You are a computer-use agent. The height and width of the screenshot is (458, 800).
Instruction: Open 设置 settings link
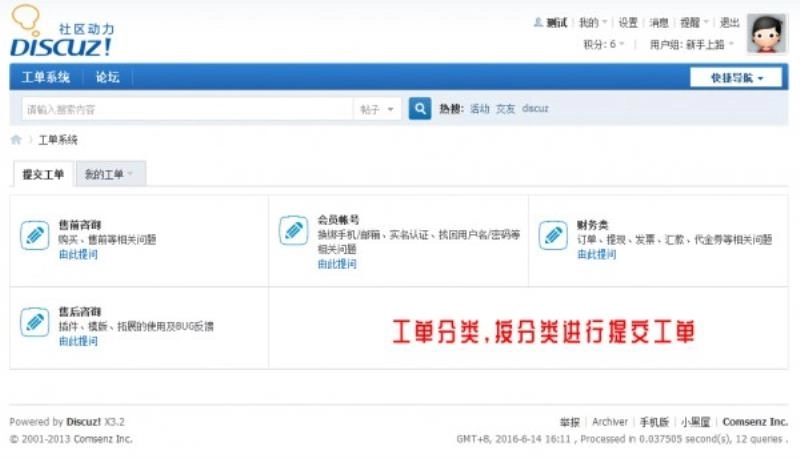pyautogui.click(x=628, y=22)
